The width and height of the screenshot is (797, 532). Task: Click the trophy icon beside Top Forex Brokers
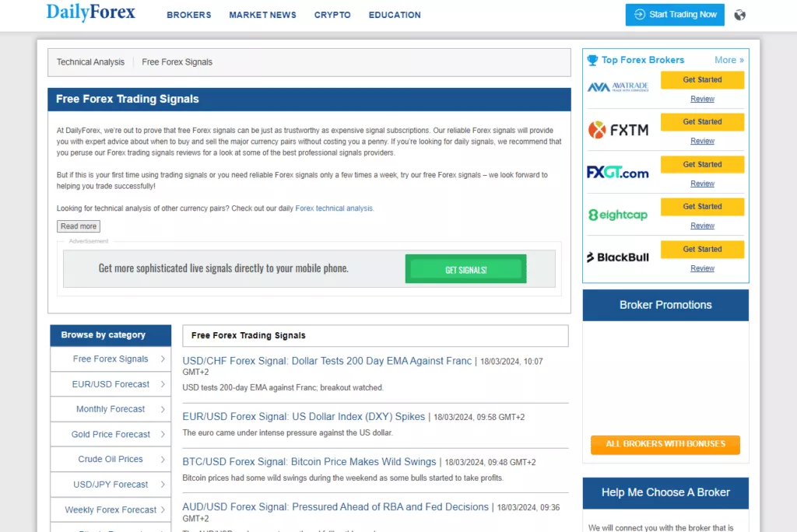(x=592, y=60)
